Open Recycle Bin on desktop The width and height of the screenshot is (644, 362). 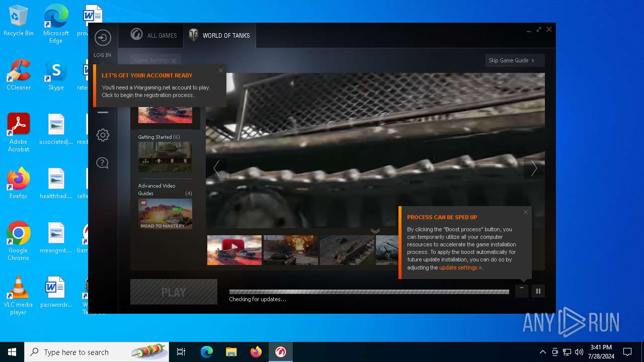click(19, 21)
